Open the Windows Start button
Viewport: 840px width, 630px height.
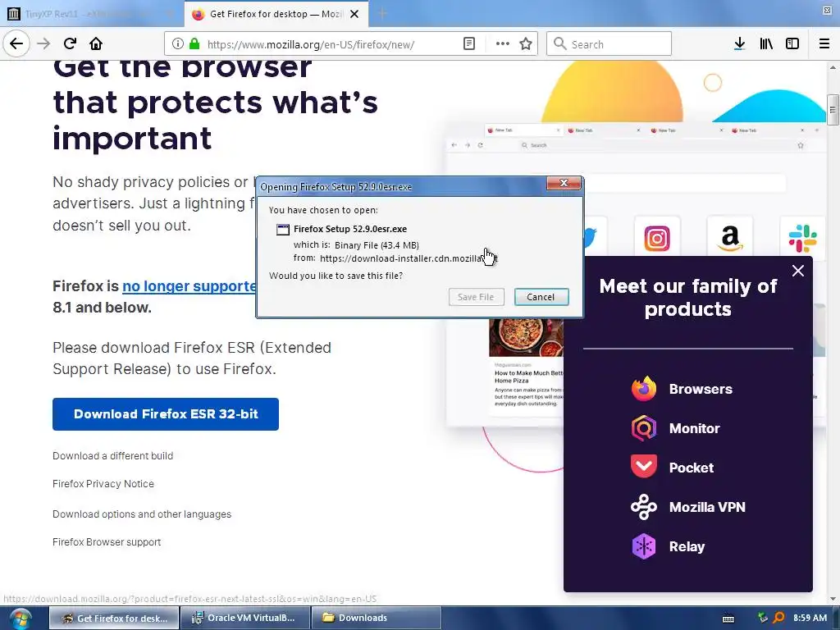coord(20,619)
